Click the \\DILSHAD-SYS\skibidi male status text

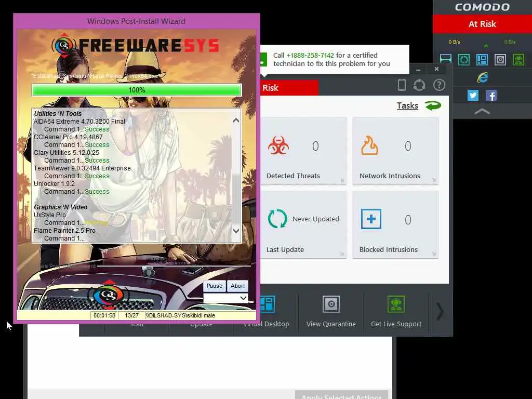pyautogui.click(x=180, y=315)
